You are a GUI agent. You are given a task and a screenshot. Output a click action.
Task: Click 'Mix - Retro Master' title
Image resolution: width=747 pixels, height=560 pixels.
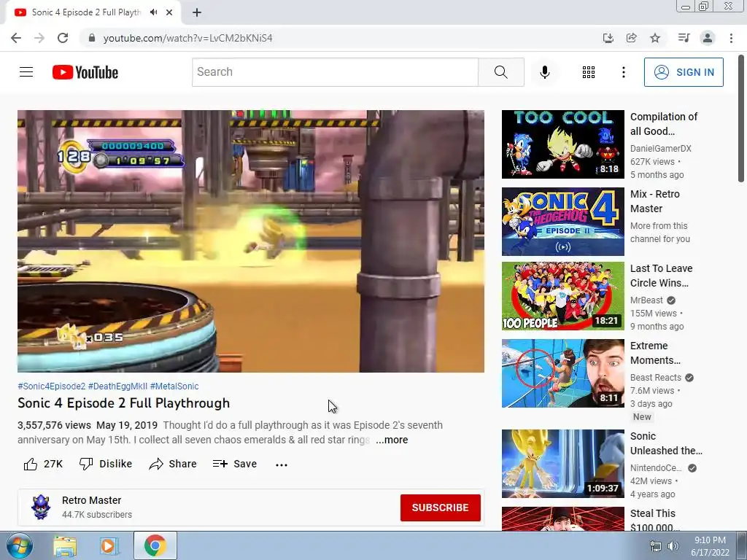click(654, 201)
